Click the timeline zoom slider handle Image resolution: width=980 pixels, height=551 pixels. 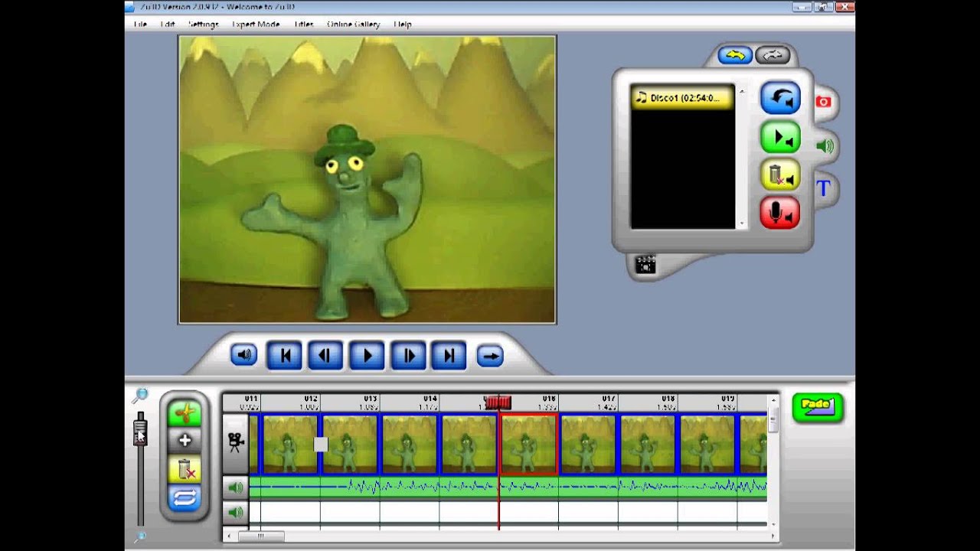[x=140, y=431]
